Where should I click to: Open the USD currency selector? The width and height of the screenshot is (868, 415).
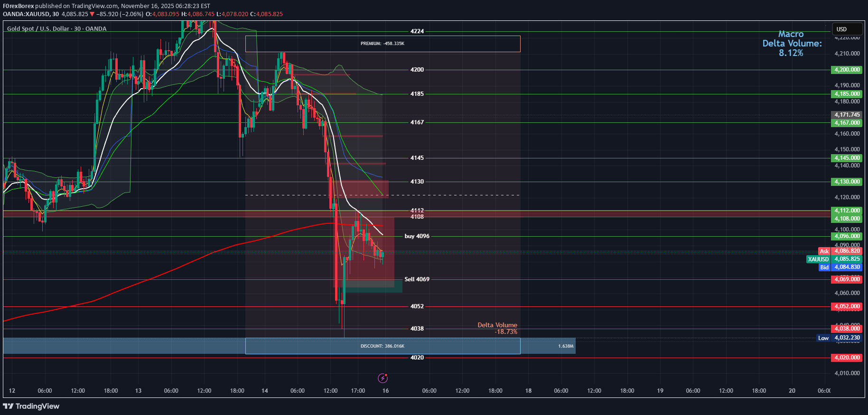point(846,29)
